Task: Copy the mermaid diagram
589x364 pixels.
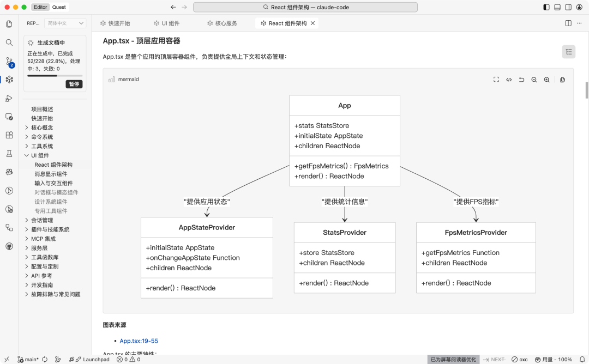Action: (562, 80)
